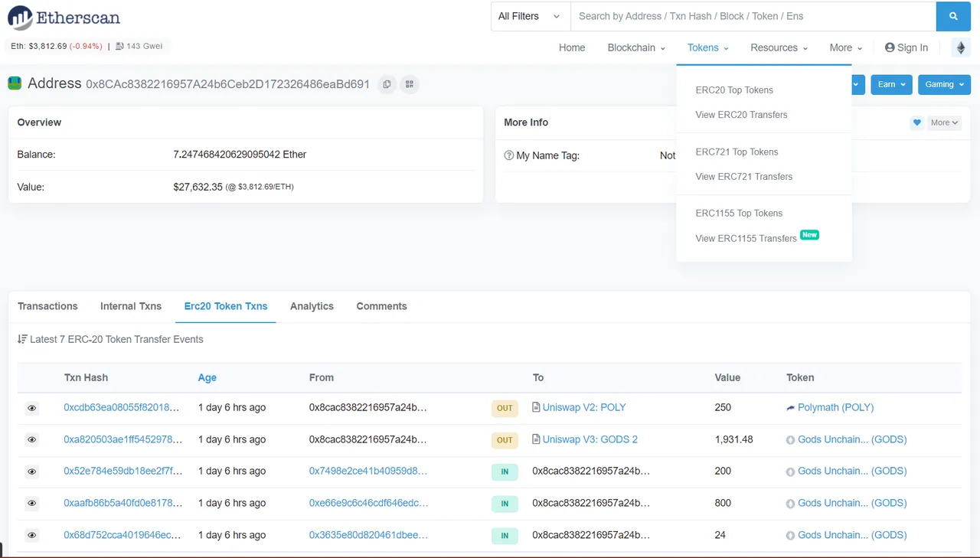Image resolution: width=980 pixels, height=558 pixels.
Task: Open the Earn dropdown button
Action: click(x=891, y=84)
